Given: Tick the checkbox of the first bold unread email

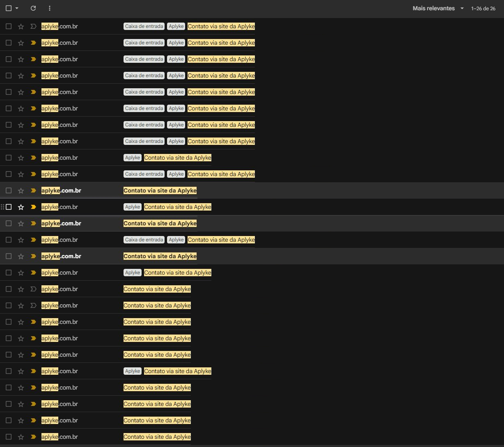Looking at the screenshot, I should (x=9, y=190).
